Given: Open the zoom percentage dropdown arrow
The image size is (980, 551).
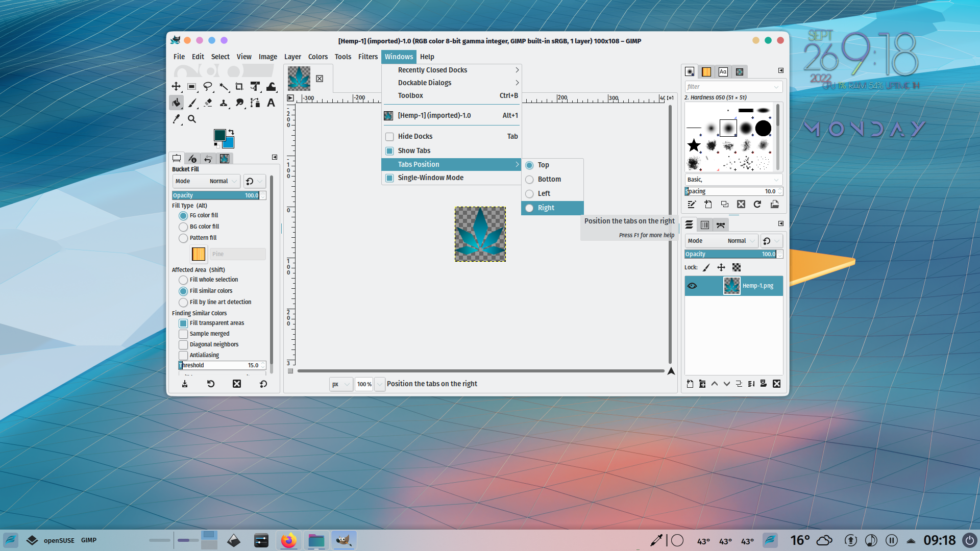Looking at the screenshot, I should pyautogui.click(x=380, y=384).
